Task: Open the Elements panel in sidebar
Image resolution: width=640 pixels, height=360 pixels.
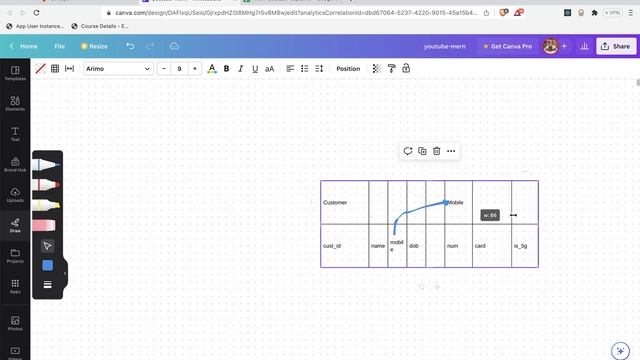Action: pos(15,103)
